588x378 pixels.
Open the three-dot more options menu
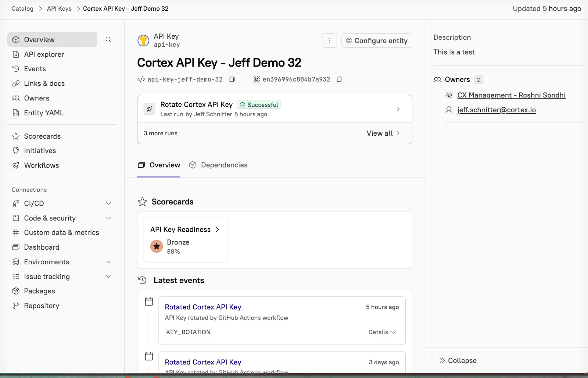coord(330,41)
